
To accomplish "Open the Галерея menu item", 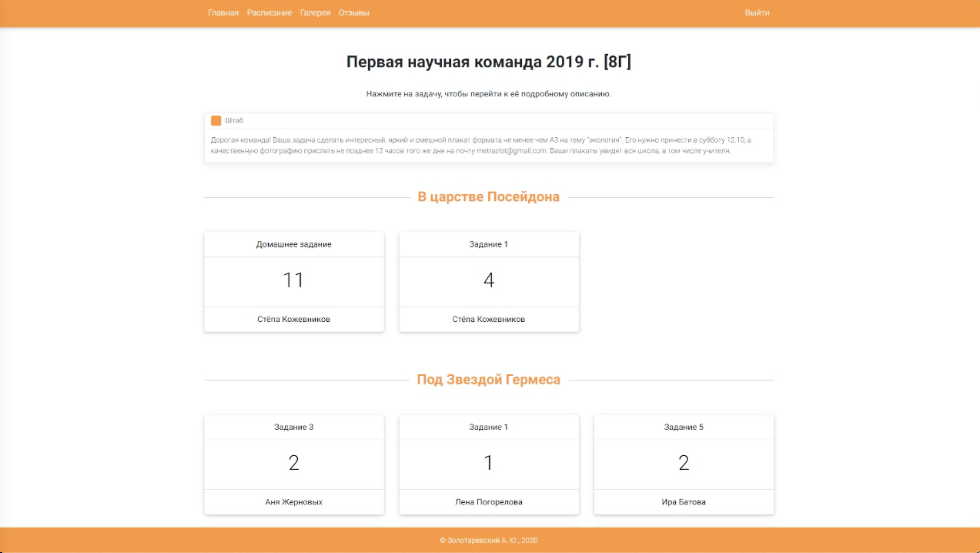I will pyautogui.click(x=315, y=13).
